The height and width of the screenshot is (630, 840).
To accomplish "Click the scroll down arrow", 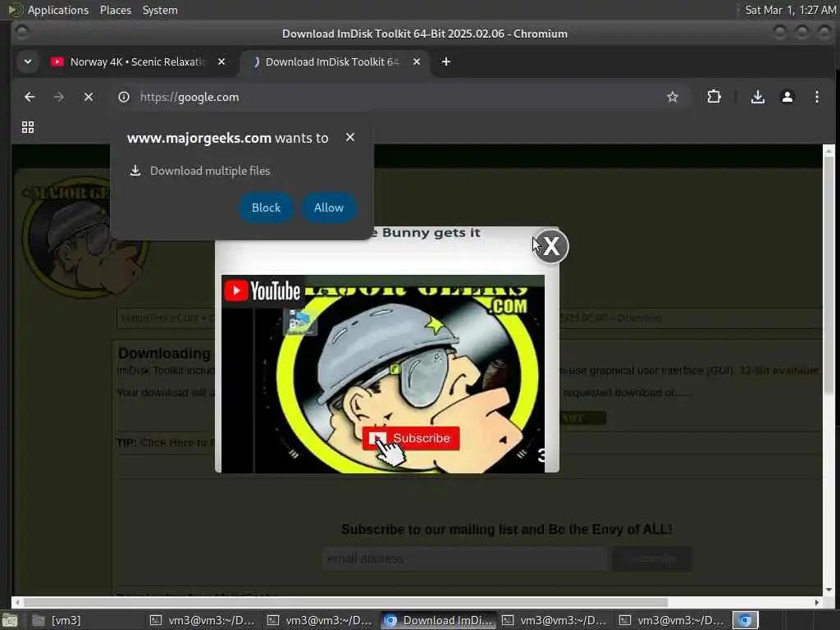I will click(x=829, y=589).
